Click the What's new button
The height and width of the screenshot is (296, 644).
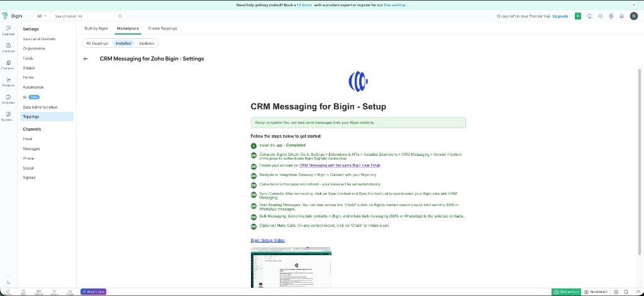(x=93, y=292)
